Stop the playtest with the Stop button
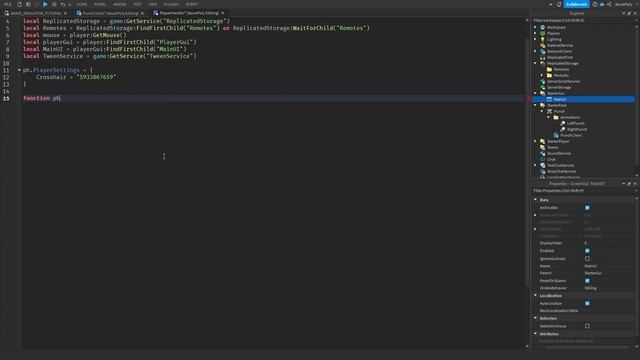The height and width of the screenshot is (360, 640). [54, 4]
